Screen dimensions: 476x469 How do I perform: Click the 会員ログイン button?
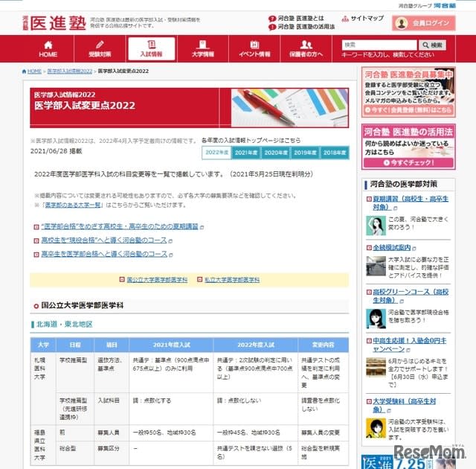click(424, 23)
